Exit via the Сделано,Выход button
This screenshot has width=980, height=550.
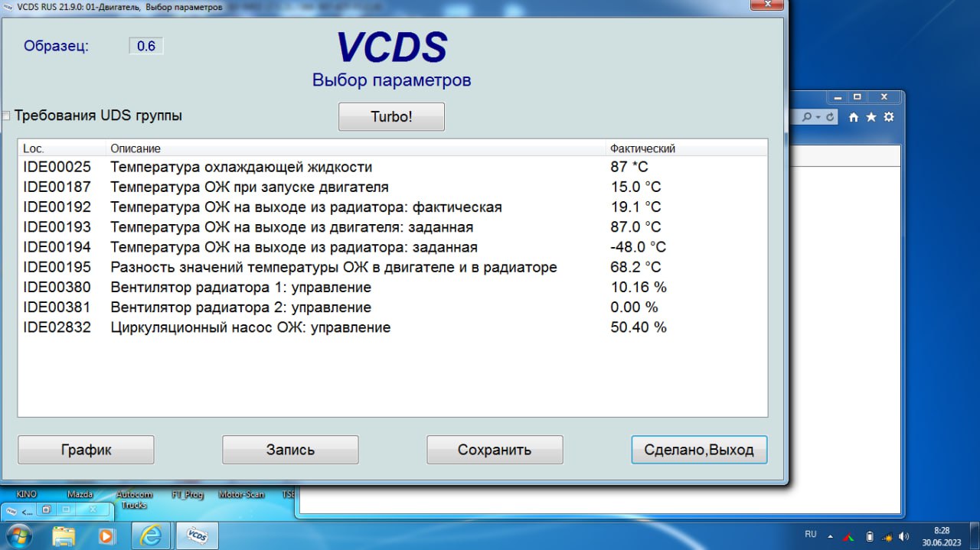tap(699, 450)
